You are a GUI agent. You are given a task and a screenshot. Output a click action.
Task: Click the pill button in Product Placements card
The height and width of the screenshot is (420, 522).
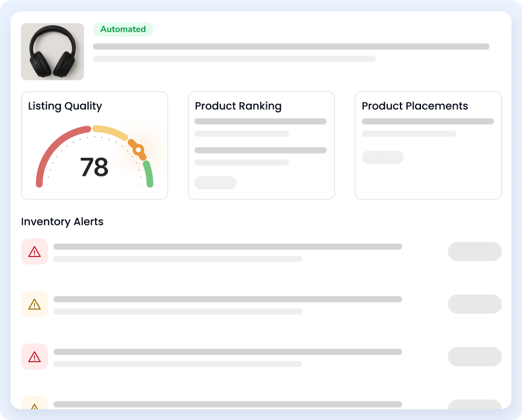point(382,157)
